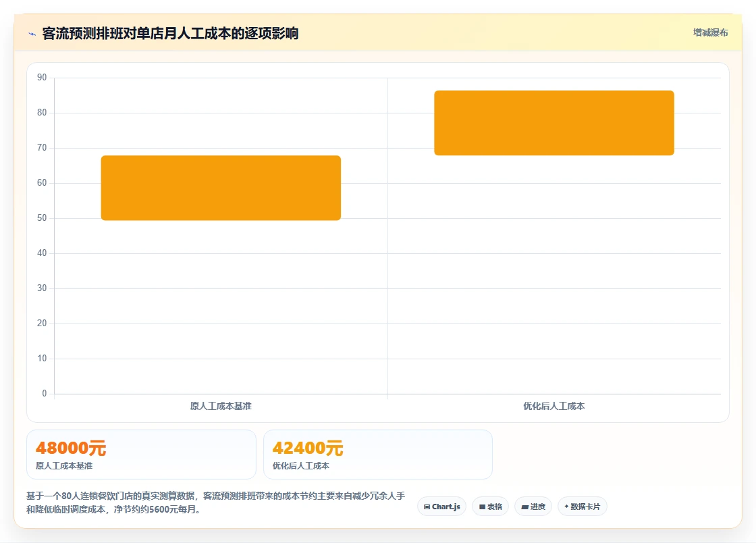The height and width of the screenshot is (543, 756).
Task: Click the description paragraph about 80人连锁餐饮门店
Action: [x=215, y=502]
